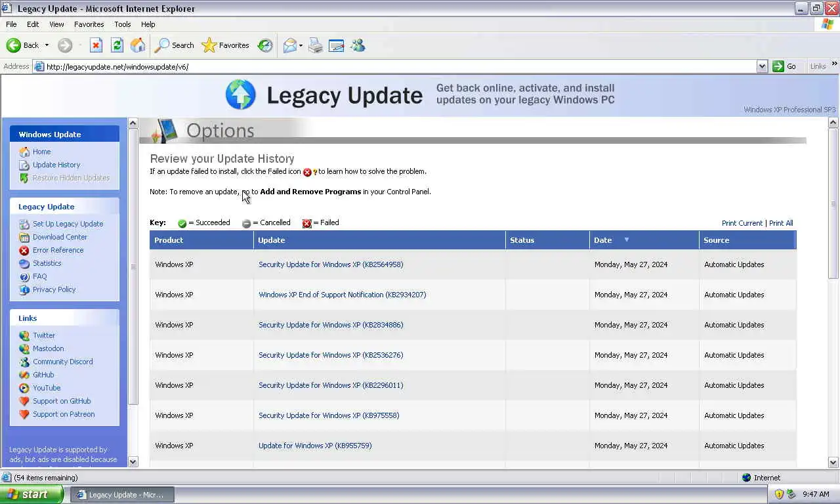Screen dimensions: 840x504
Task: Open Update for Windows XP KB955759 link
Action: (315, 446)
